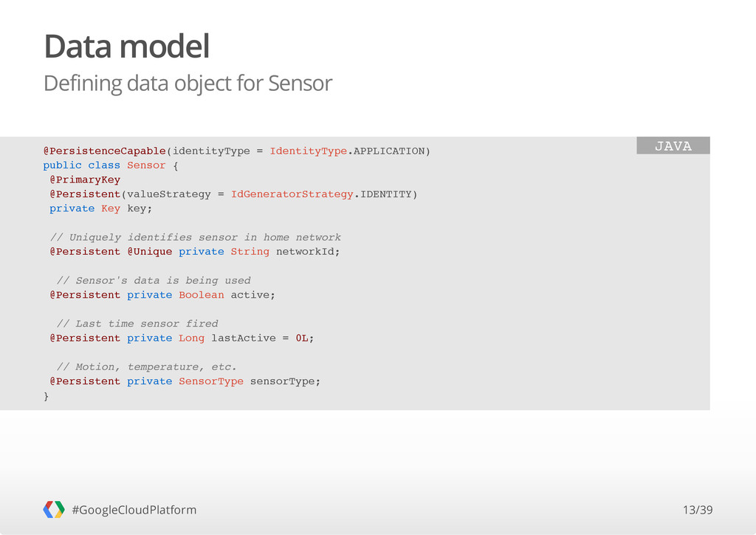Image resolution: width=756 pixels, height=535 pixels.
Task: Click the 0L literal value
Action: click(x=302, y=338)
